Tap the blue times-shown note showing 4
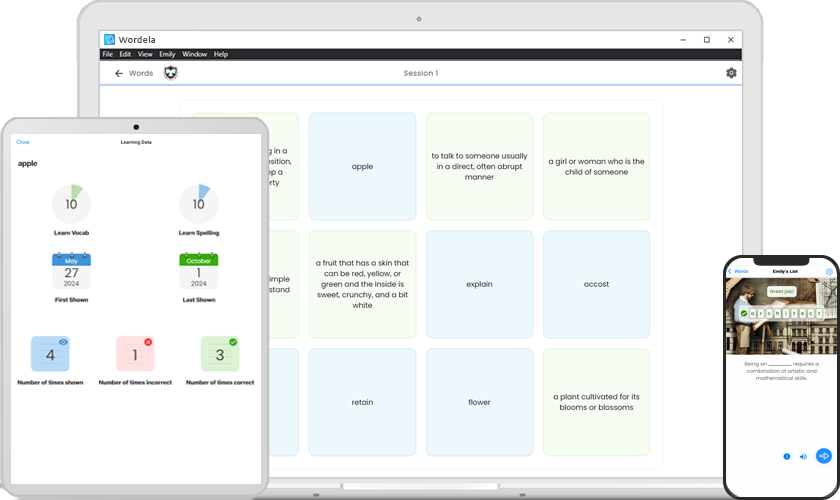 point(50,354)
